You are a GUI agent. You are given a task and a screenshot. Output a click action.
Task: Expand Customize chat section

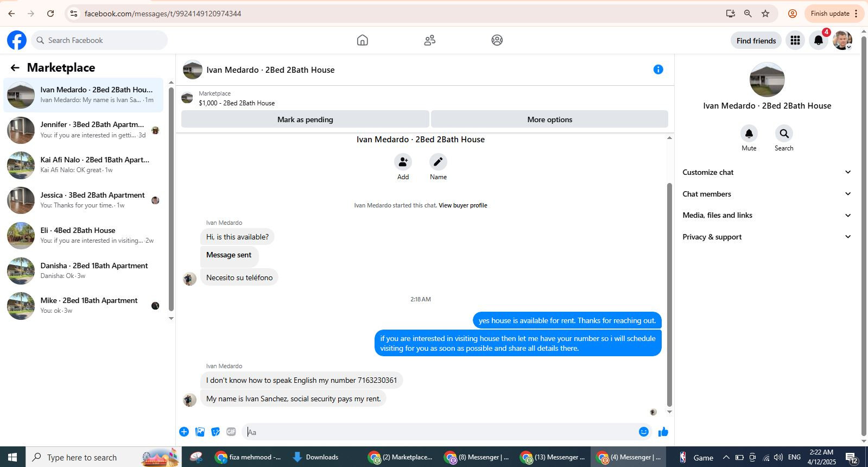click(766, 172)
